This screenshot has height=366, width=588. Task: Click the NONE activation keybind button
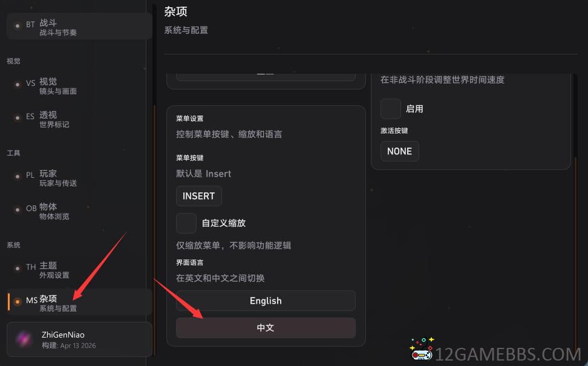[399, 151]
